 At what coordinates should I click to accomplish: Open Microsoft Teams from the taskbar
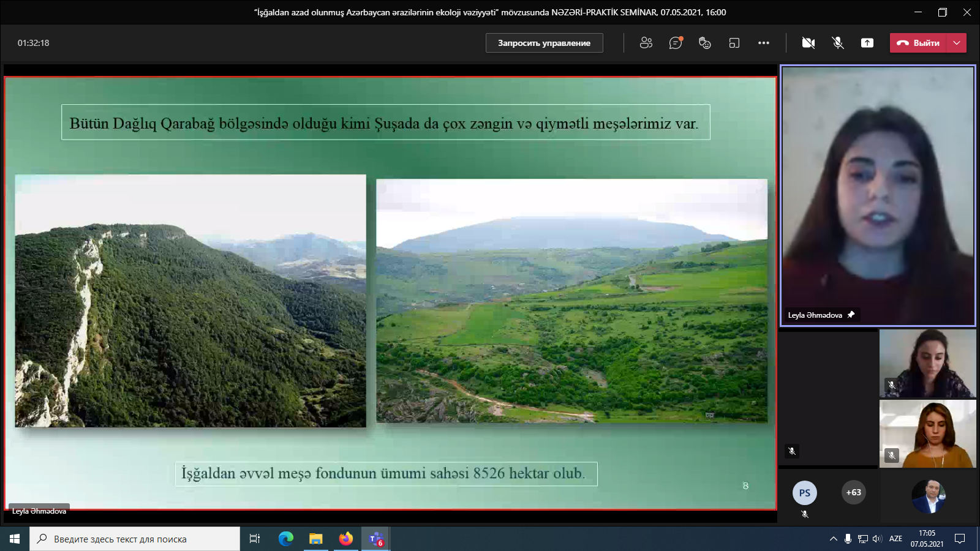click(x=375, y=539)
